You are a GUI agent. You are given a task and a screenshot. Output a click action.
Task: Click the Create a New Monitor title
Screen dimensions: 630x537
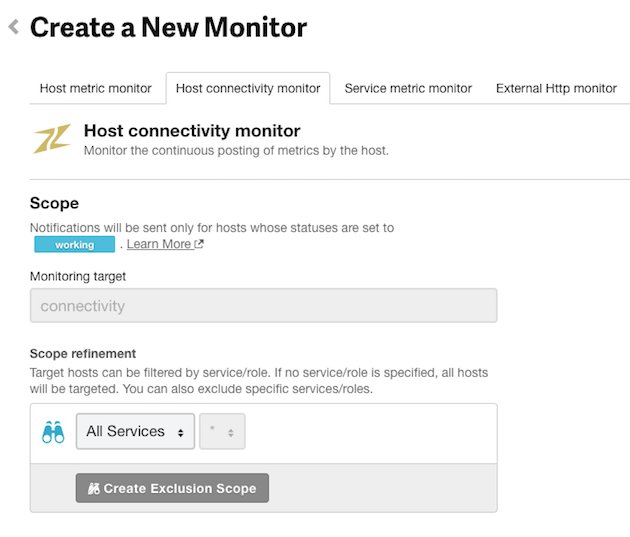point(168,27)
